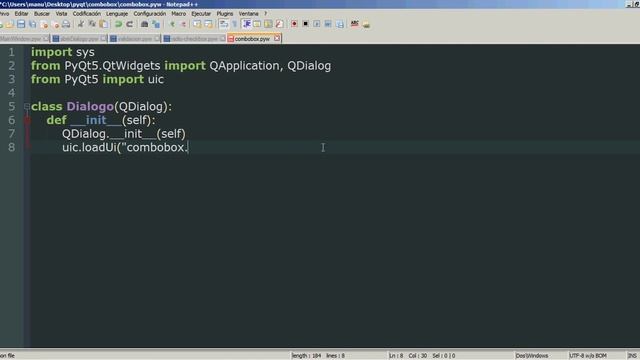Click the Dos\Windows line ending status
This screenshot has width=640, height=360.
click(532, 356)
